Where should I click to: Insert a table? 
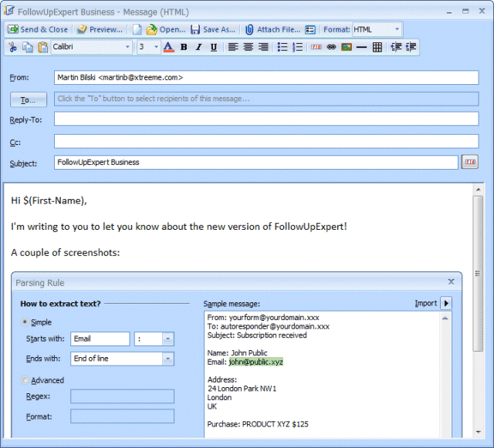377,47
